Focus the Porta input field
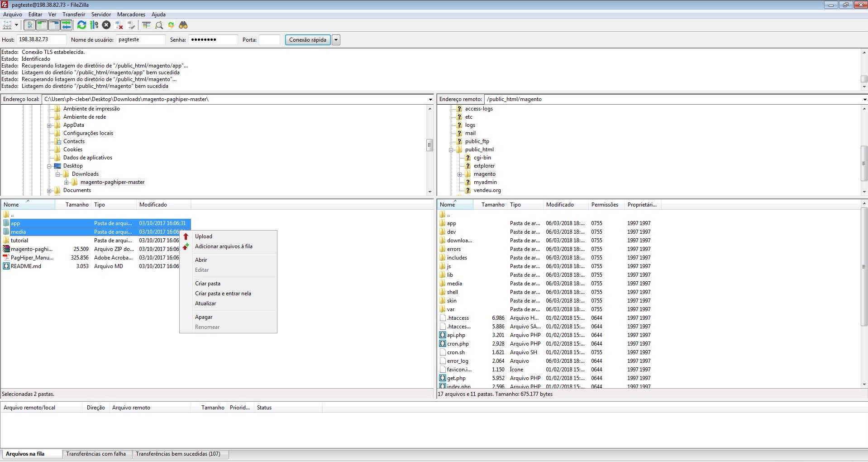The height and width of the screenshot is (462, 868). coord(270,39)
